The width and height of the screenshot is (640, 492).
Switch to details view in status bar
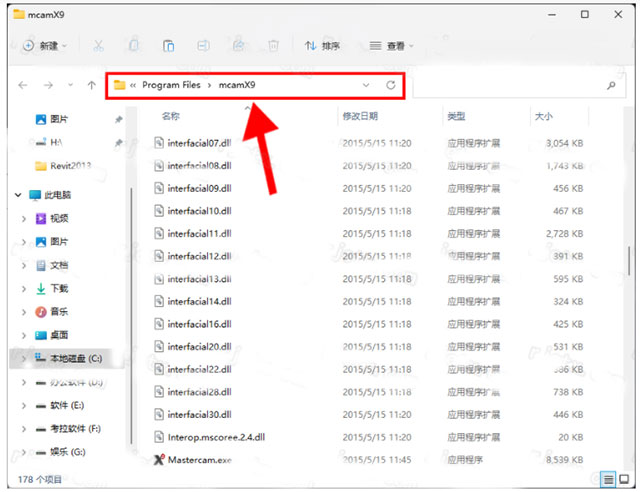[x=608, y=479]
